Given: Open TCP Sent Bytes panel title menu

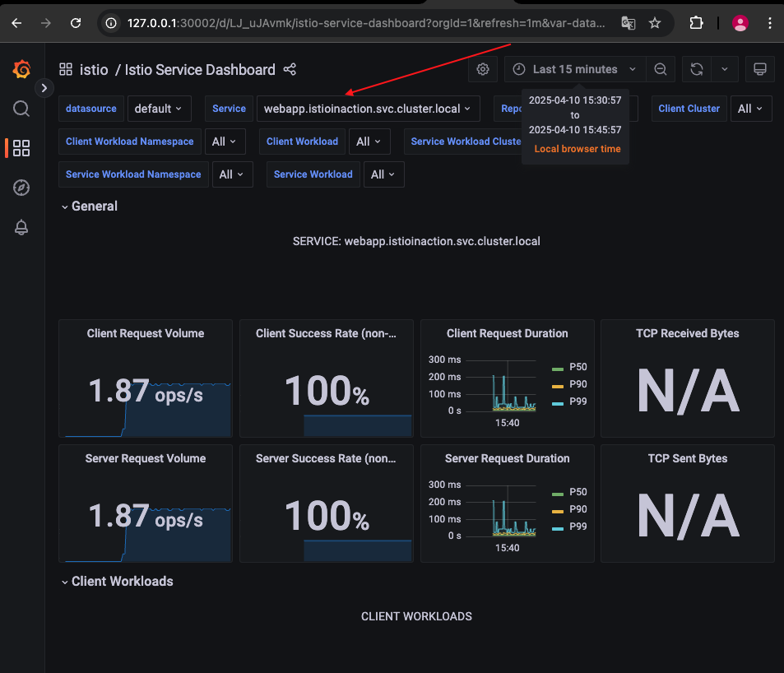Looking at the screenshot, I should (688, 458).
